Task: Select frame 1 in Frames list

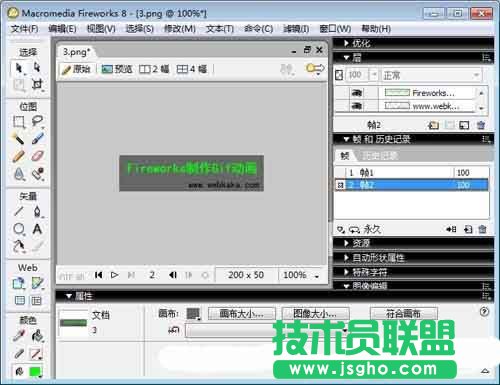Action: (x=412, y=173)
